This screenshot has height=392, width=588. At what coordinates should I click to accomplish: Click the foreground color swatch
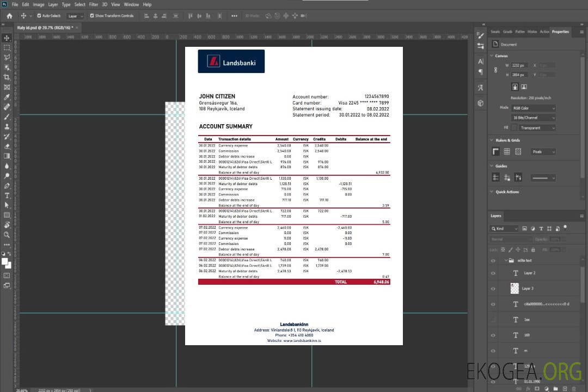[5, 262]
